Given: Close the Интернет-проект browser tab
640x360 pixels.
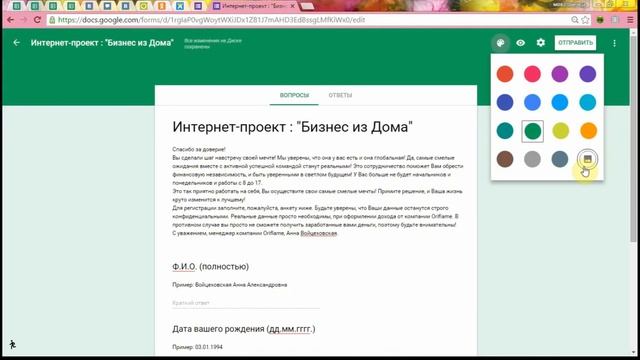Looking at the screenshot, I should [x=292, y=6].
